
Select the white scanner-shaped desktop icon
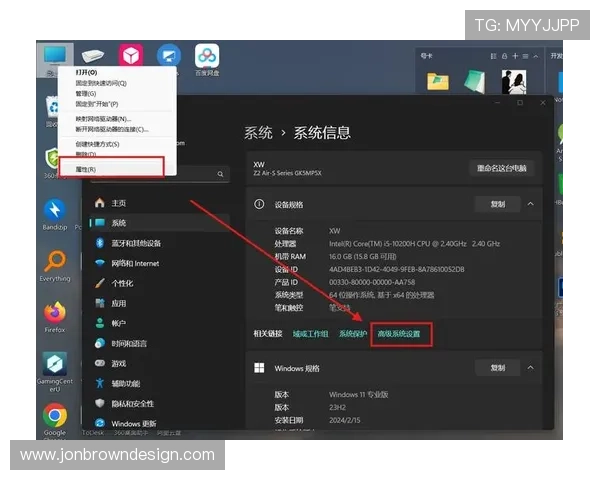tap(93, 56)
